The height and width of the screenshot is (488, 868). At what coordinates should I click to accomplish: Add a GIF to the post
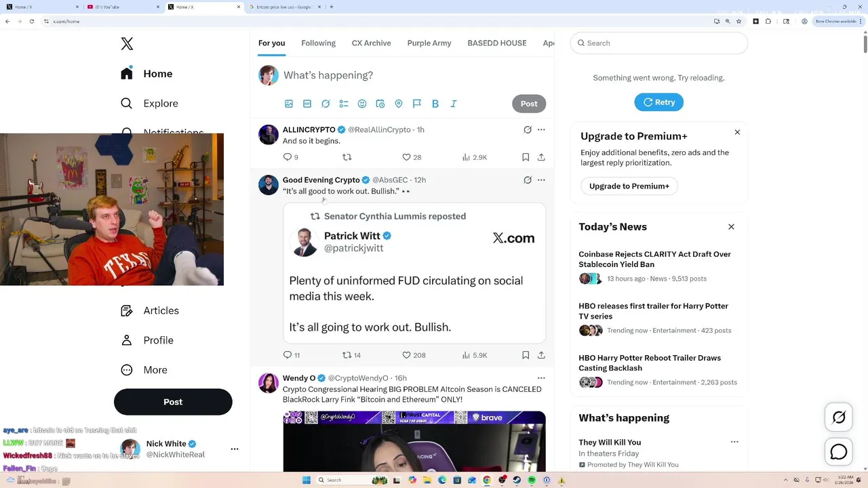pyautogui.click(x=307, y=104)
